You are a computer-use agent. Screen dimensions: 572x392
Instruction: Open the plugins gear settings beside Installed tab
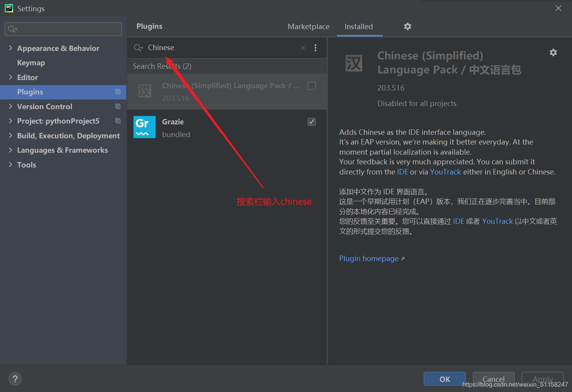[x=407, y=26]
